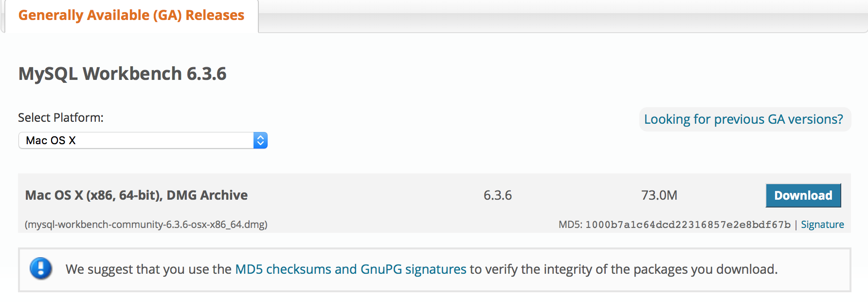Image resolution: width=868 pixels, height=302 pixels.
Task: Click the 73.0M file size value
Action: 659,195
